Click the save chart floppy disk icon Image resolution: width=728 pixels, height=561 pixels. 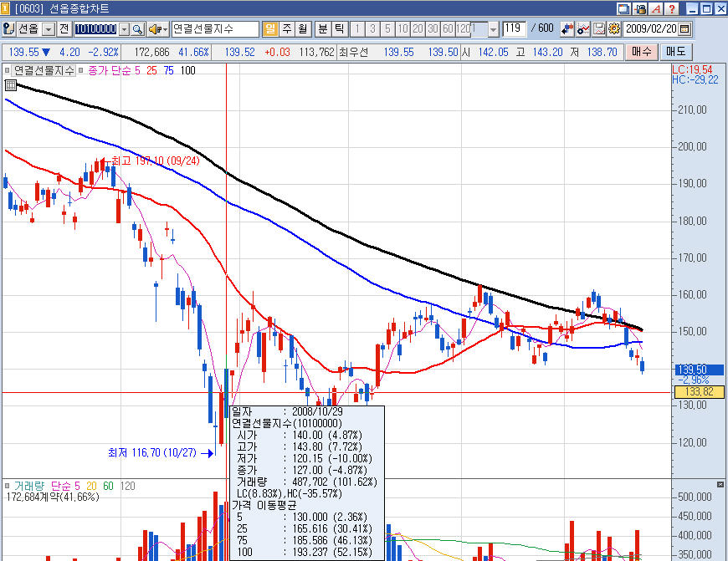pos(599,29)
